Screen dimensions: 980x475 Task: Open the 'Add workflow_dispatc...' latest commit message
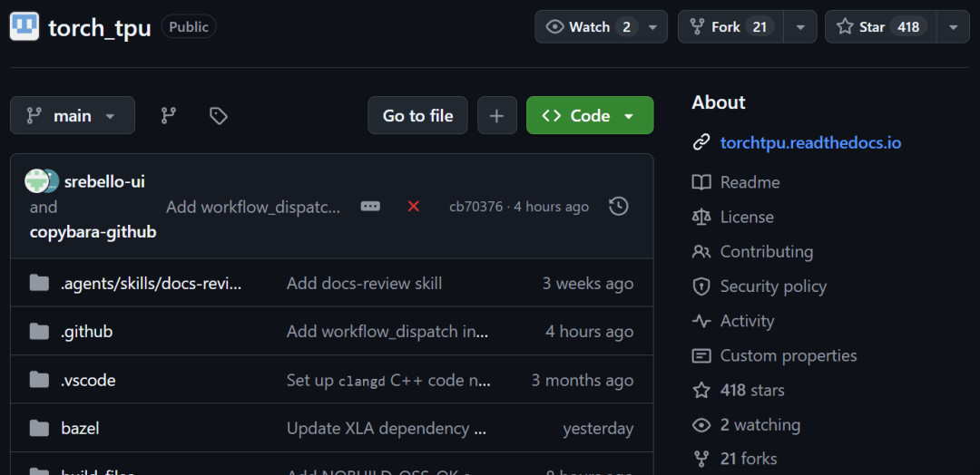(253, 207)
